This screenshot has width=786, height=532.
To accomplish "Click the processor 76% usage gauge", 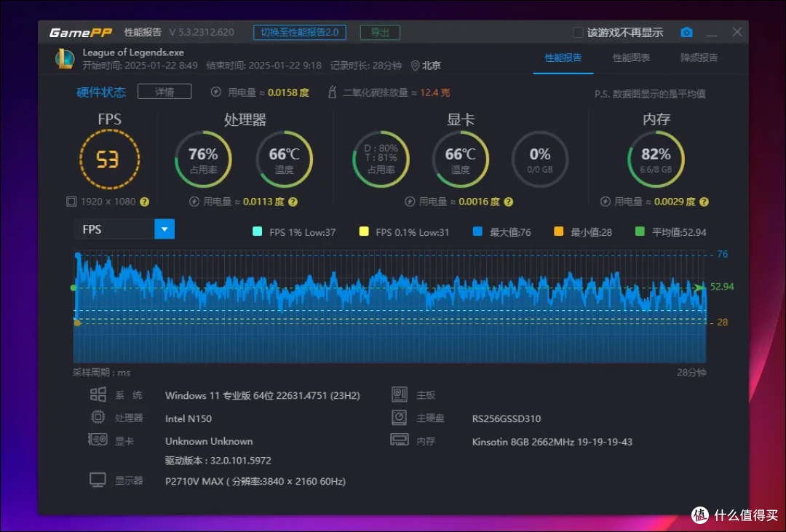I will 203,159.
